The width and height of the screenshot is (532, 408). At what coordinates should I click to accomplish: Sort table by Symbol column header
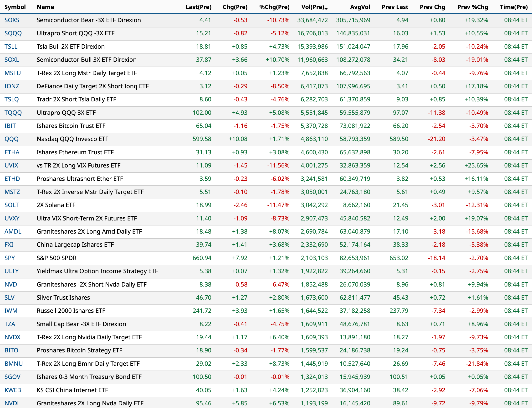(x=15, y=7)
